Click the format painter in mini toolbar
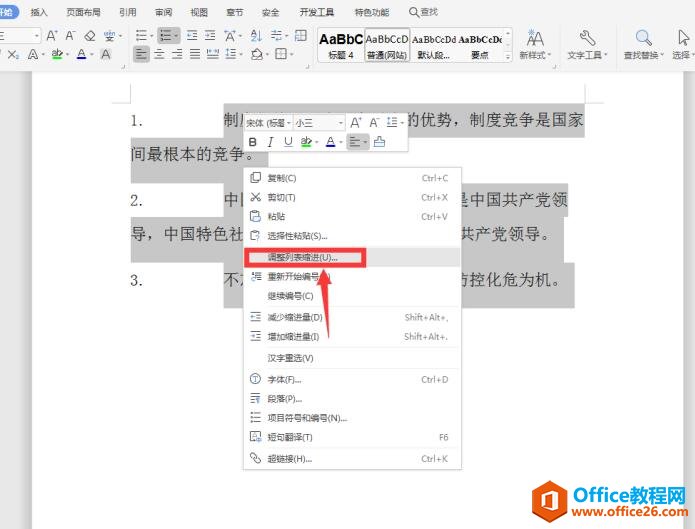 coord(379,142)
